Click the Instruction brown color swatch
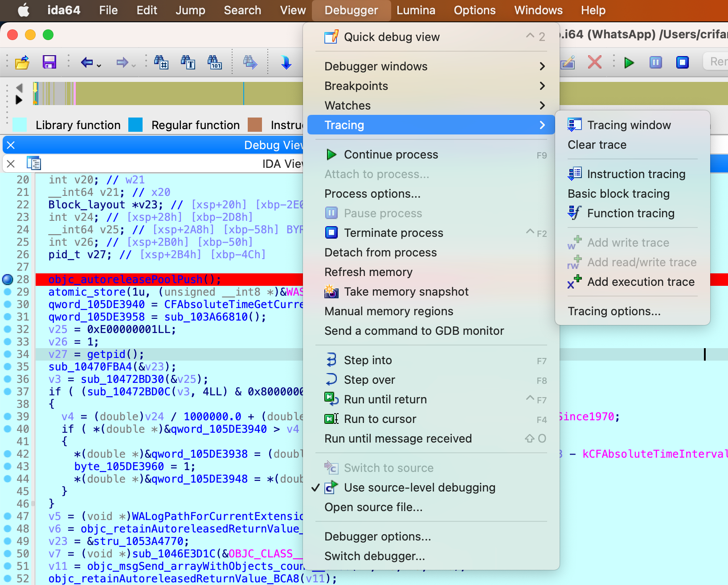The image size is (728, 585). (255, 125)
